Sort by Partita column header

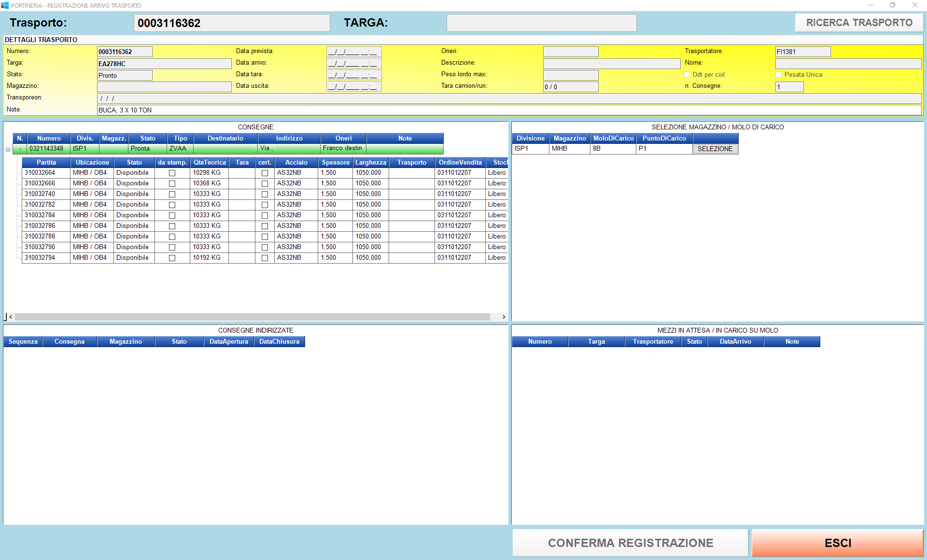46,162
